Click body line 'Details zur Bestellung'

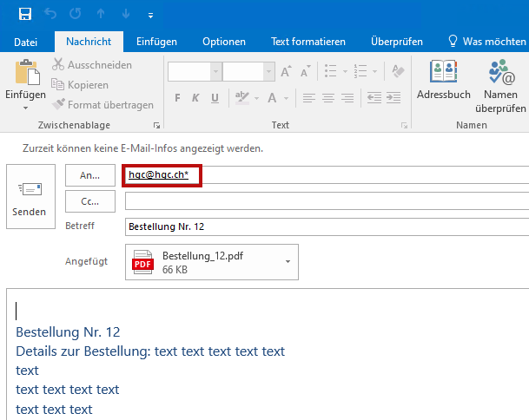pos(150,351)
